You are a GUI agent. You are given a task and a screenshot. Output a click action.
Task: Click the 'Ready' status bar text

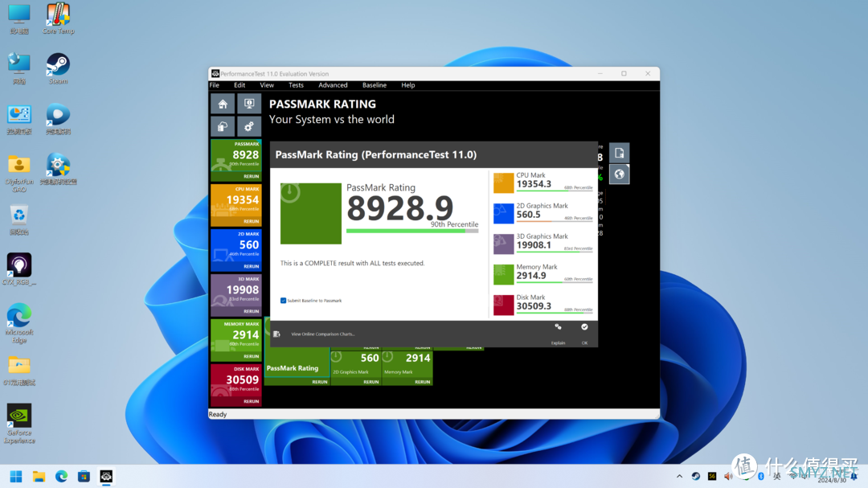point(218,414)
